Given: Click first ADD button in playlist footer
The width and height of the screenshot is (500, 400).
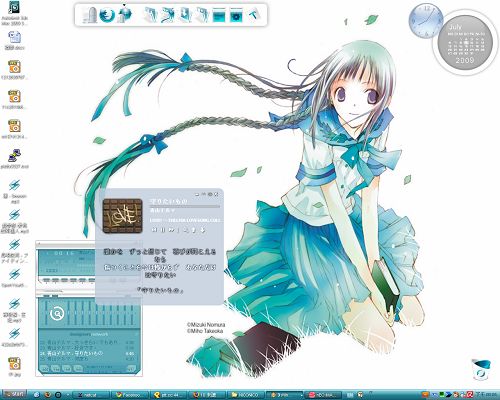Looking at the screenshot, I should point(45,369).
